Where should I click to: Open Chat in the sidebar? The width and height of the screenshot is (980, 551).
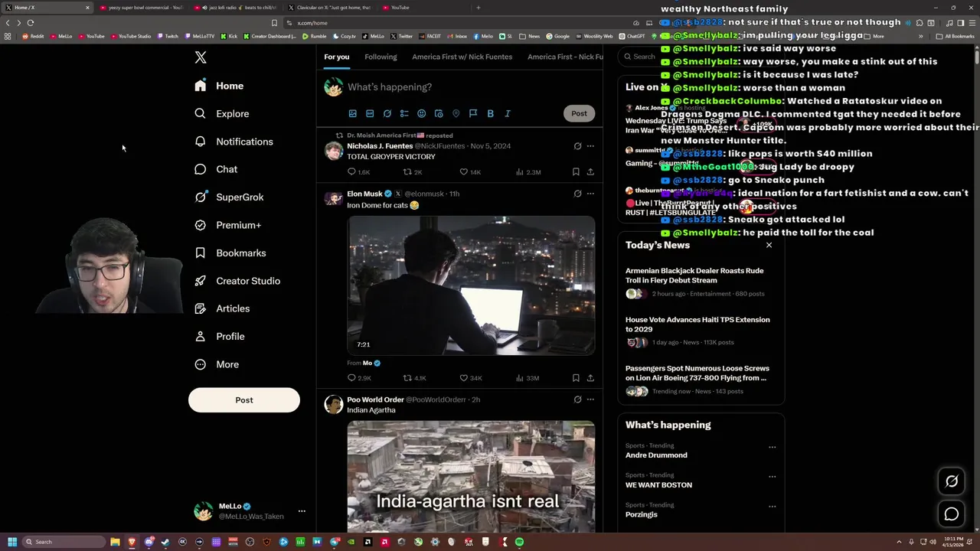tap(216, 169)
